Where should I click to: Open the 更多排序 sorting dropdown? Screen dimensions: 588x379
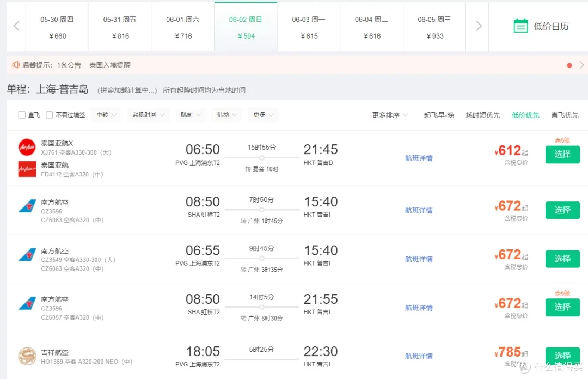tap(390, 115)
